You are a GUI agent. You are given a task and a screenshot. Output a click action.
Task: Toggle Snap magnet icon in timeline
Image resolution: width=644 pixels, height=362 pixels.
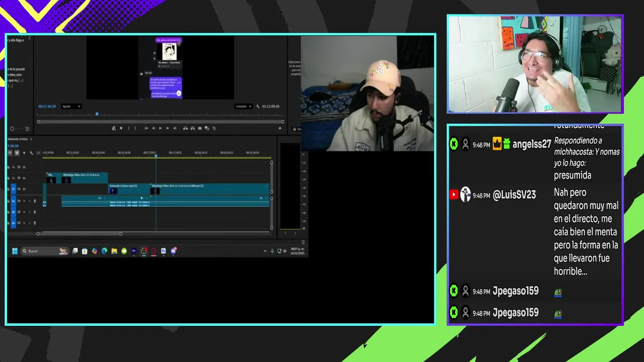tap(10, 153)
